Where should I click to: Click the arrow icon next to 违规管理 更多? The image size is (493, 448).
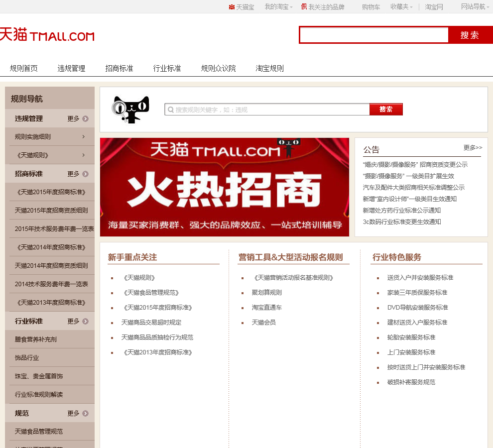[86, 119]
